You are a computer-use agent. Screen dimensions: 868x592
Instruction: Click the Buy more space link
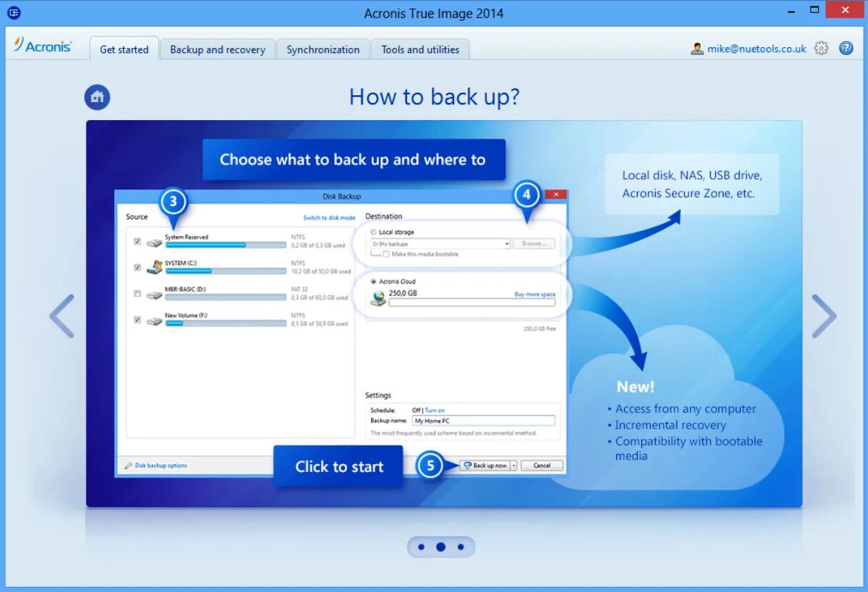[x=535, y=295]
